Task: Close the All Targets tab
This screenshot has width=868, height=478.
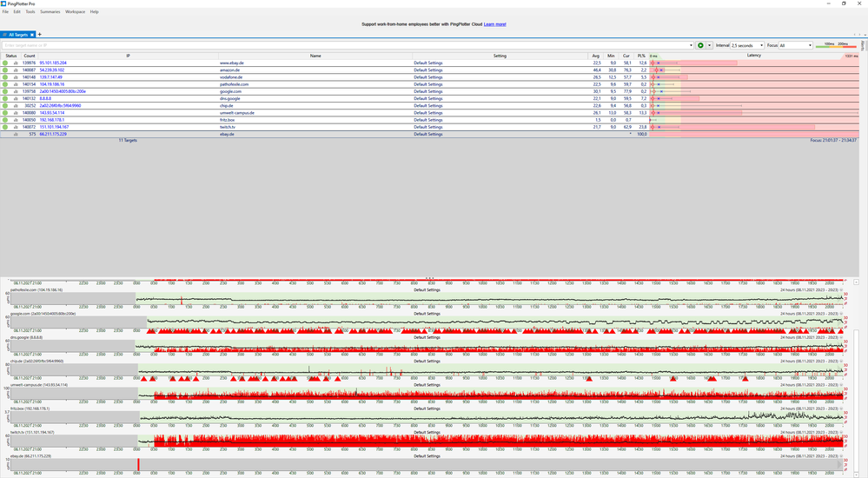Action: pos(32,35)
